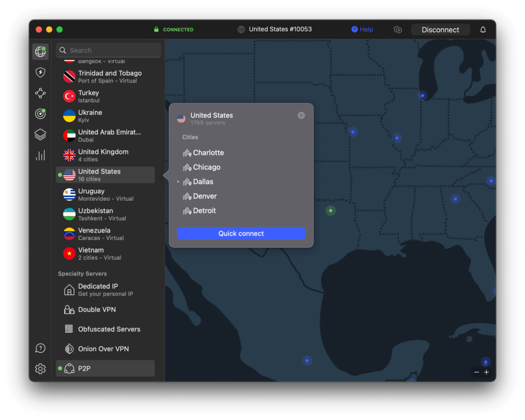Select Ukraine Kyiv server

105,116
